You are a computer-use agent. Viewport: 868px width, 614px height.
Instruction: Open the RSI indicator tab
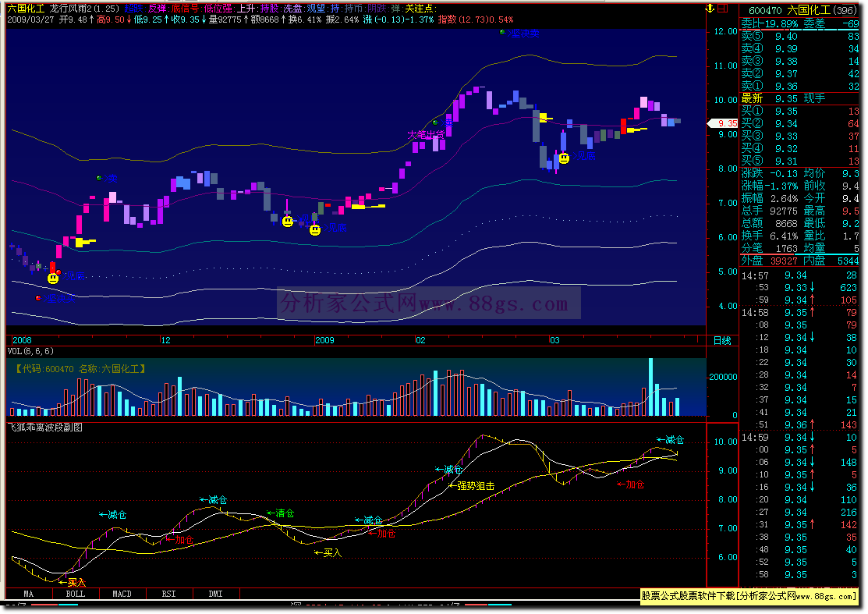(168, 594)
